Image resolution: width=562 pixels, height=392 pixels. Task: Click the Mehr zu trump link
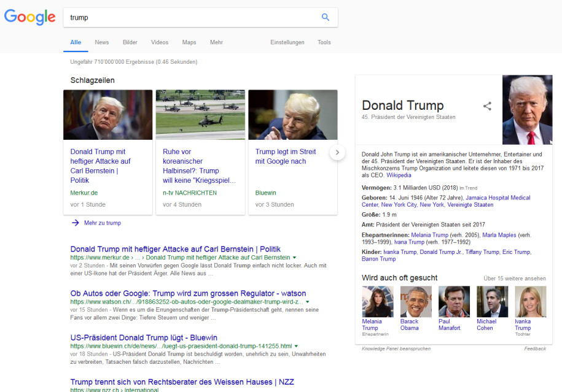(103, 223)
